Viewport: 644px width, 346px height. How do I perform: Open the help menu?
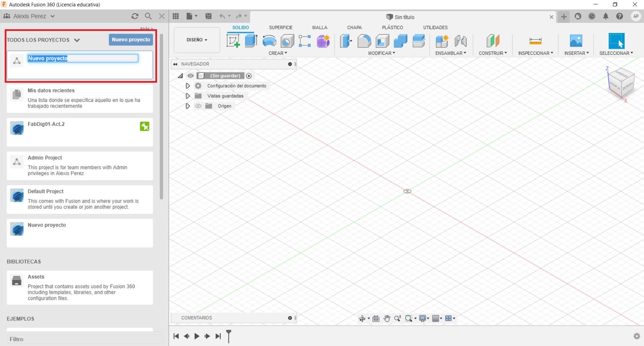pos(619,16)
